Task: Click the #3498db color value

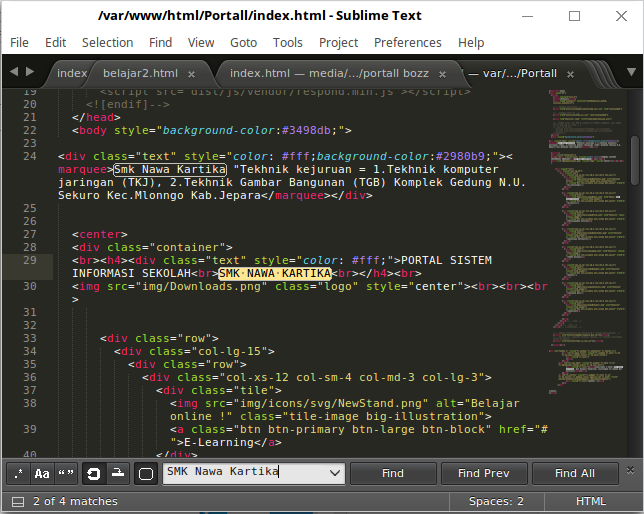Action: (306, 130)
